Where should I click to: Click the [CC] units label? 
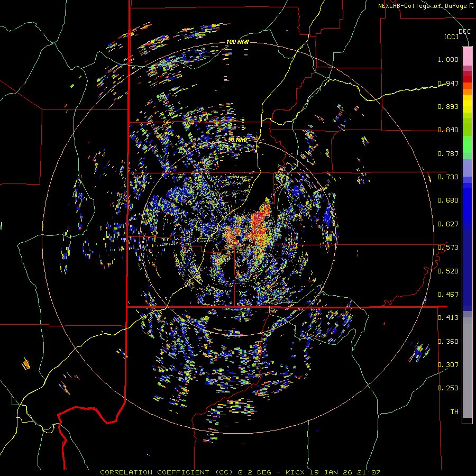pyautogui.click(x=452, y=36)
